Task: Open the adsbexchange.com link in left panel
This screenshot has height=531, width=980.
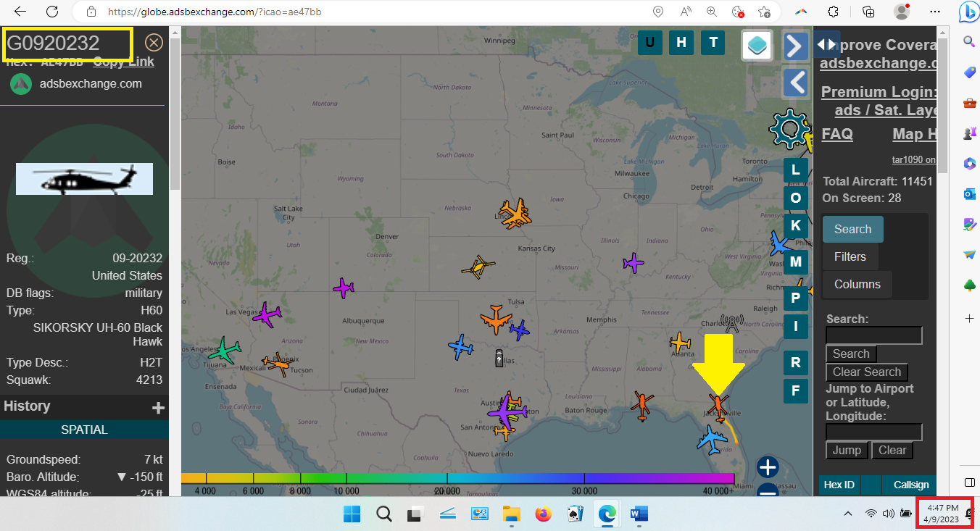Action: pyautogui.click(x=91, y=83)
